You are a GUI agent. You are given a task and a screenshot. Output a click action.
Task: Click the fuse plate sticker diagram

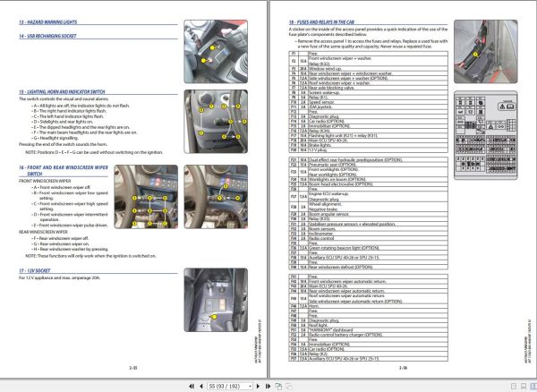click(x=486, y=135)
